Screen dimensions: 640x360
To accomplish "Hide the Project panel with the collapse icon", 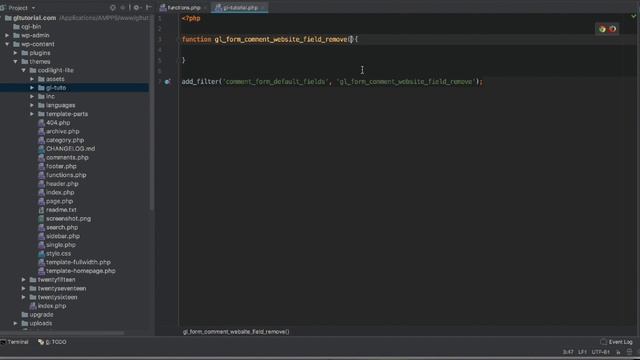I will click(149, 7).
